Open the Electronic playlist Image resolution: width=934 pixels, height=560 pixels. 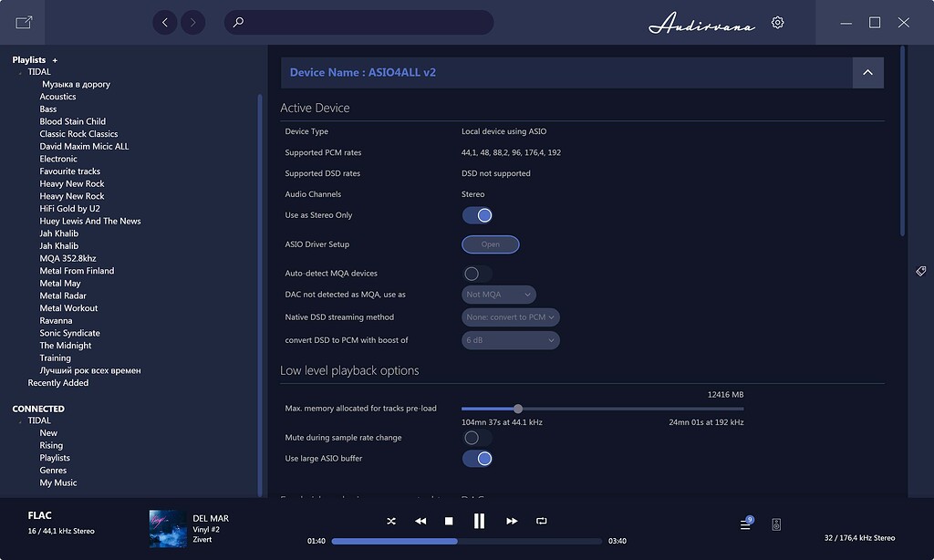tap(58, 159)
